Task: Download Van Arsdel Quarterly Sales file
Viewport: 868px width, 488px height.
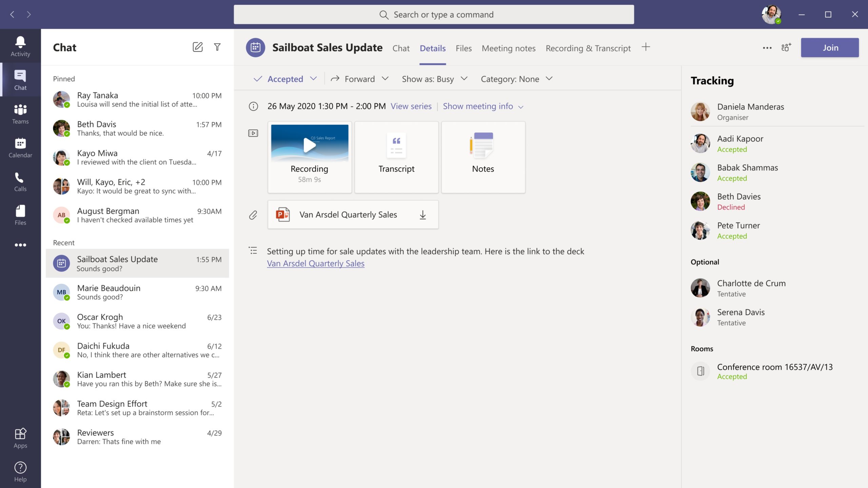Action: click(423, 215)
